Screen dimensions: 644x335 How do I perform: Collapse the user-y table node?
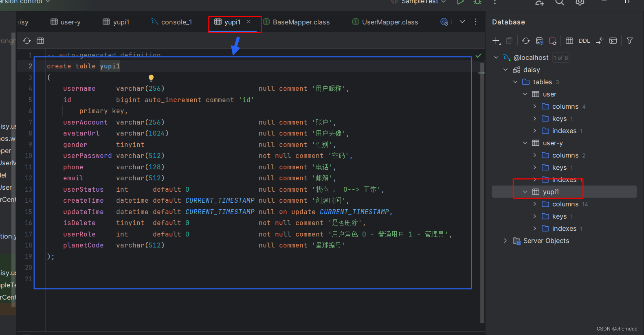(525, 143)
